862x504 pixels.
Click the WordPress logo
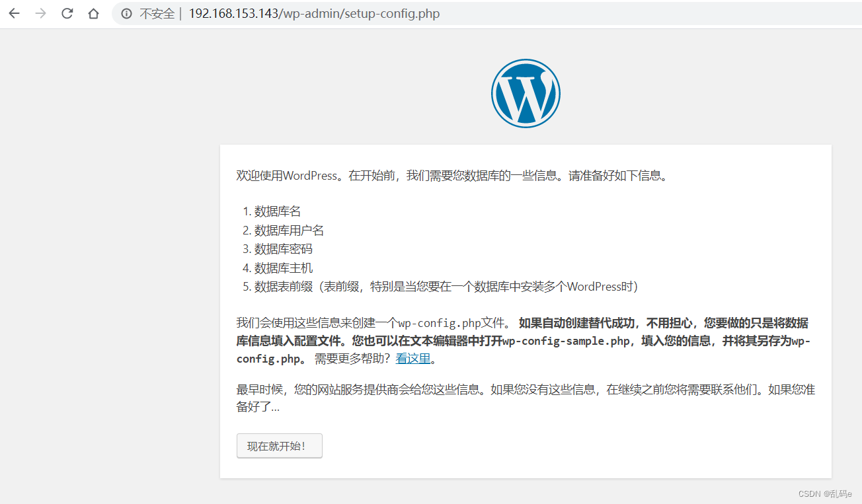(526, 93)
